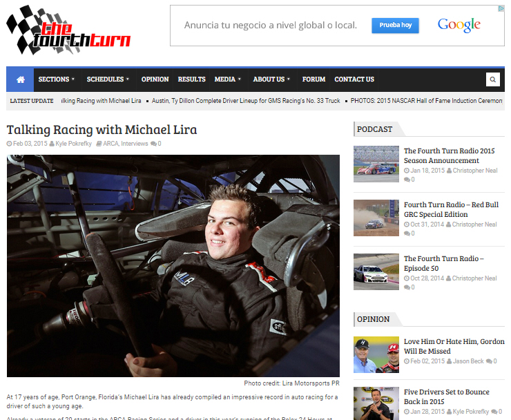Screen dimensions: 511x420
Task: Go to the Opinion menu item
Action: click(155, 79)
